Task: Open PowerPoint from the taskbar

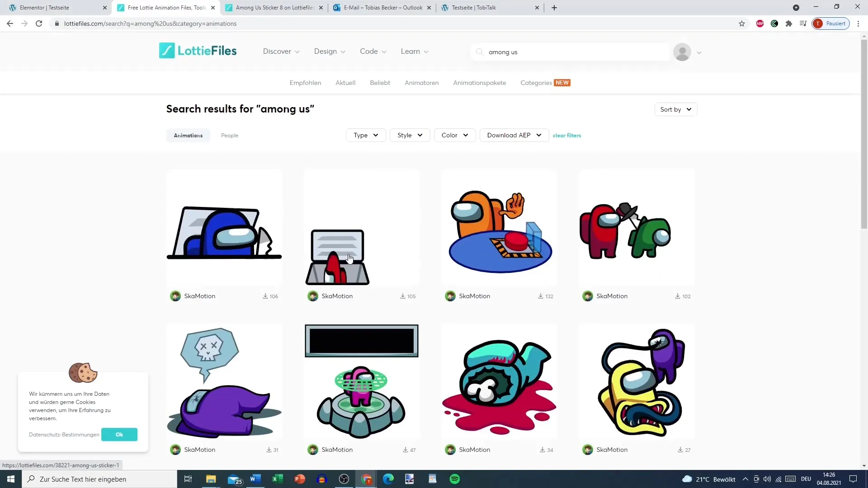Action: (x=299, y=479)
